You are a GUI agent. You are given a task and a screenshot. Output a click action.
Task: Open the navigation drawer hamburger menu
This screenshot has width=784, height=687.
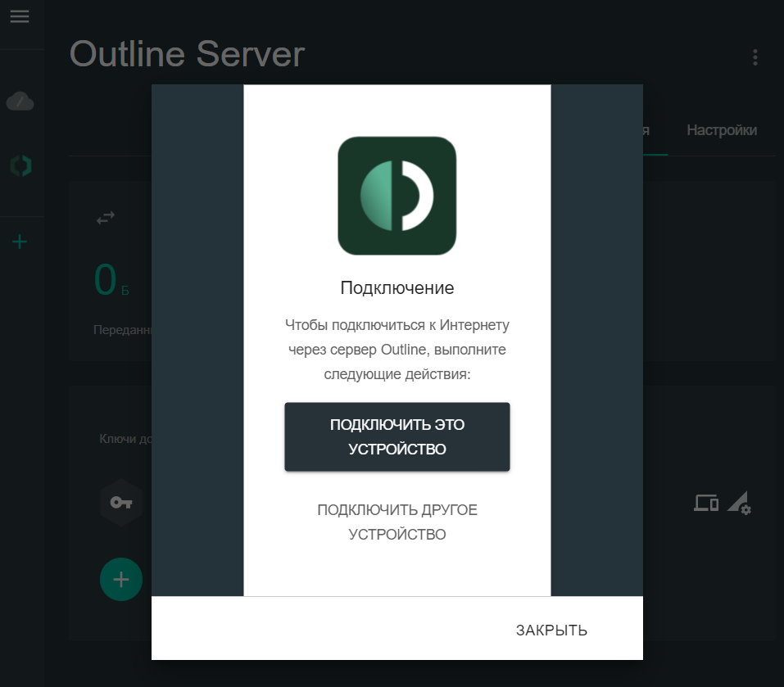tap(20, 16)
